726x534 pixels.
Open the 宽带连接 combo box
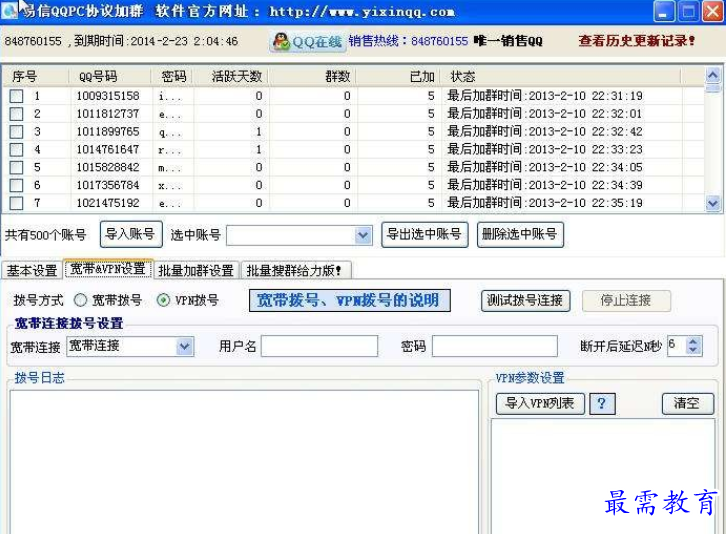(x=185, y=346)
